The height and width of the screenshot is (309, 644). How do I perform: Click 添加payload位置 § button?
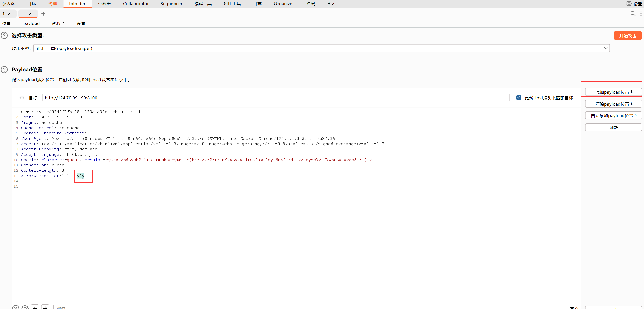point(613,92)
